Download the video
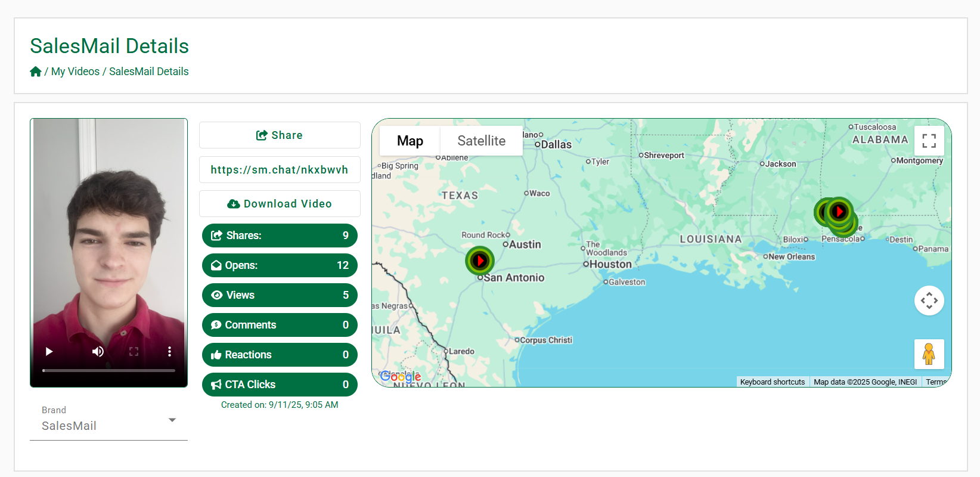The height and width of the screenshot is (477, 980). [280, 204]
